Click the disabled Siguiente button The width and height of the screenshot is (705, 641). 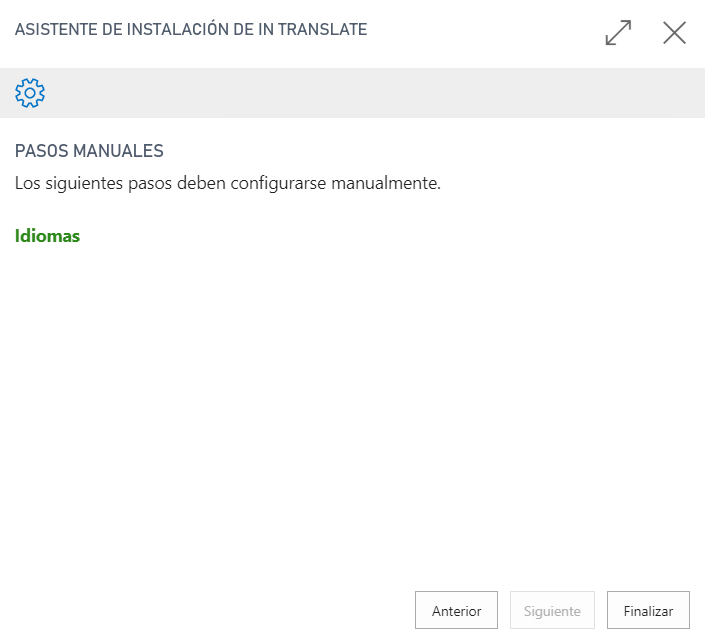[552, 610]
